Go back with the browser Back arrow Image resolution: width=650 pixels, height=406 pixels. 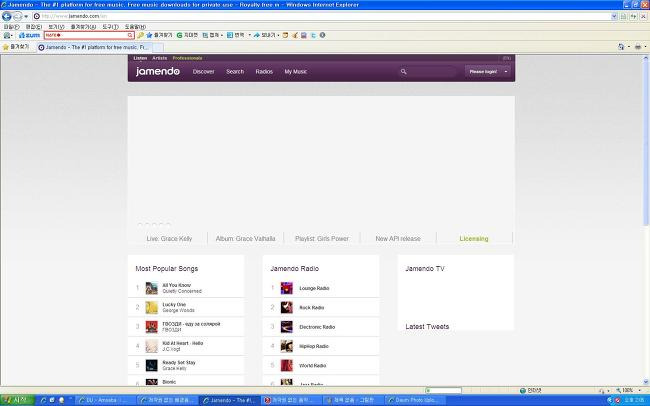(7, 16)
